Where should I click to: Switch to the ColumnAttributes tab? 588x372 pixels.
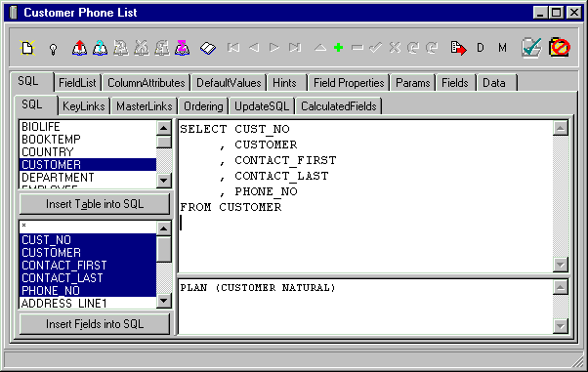click(147, 83)
